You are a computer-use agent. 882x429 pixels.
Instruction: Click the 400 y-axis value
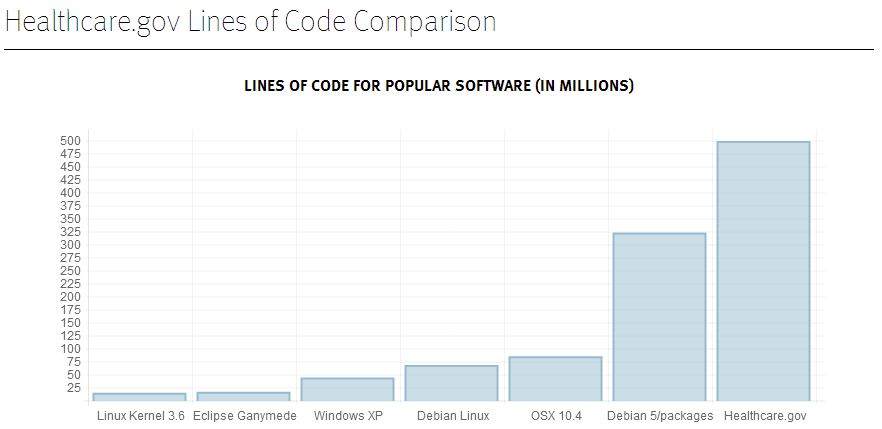pos(71,193)
